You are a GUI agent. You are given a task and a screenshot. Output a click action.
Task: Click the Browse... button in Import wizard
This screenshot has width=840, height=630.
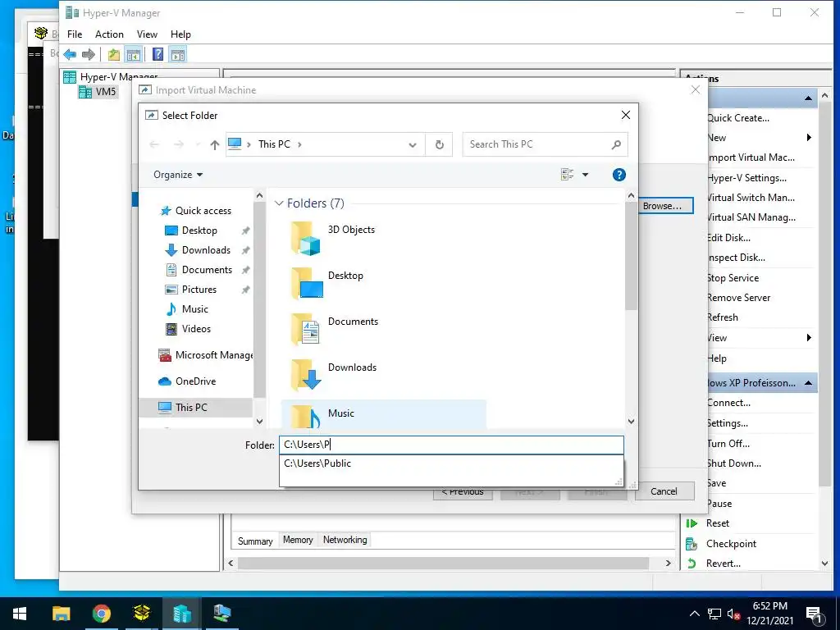tap(664, 206)
